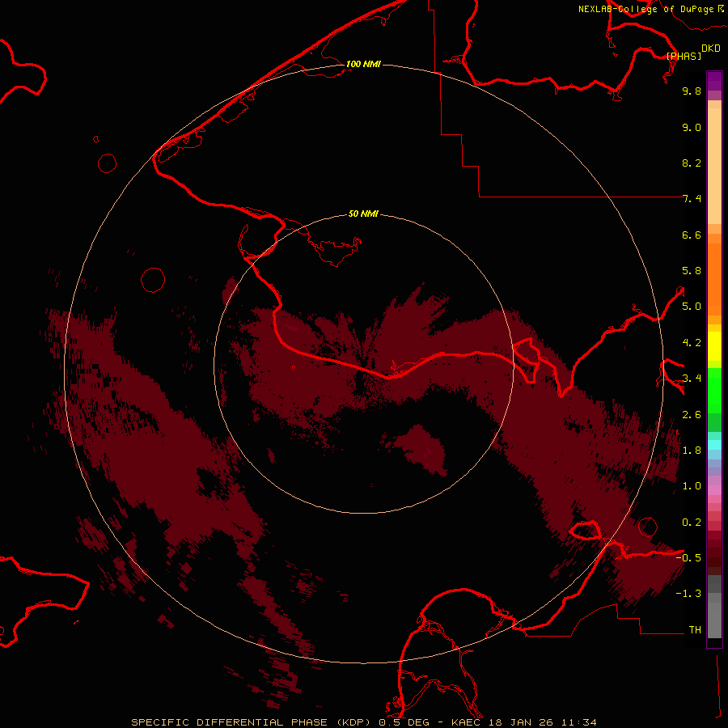Click the SPECIFIC DIFFERENTIAL PHASE caption text
Viewport: 728px width, 728px height.
231,722
